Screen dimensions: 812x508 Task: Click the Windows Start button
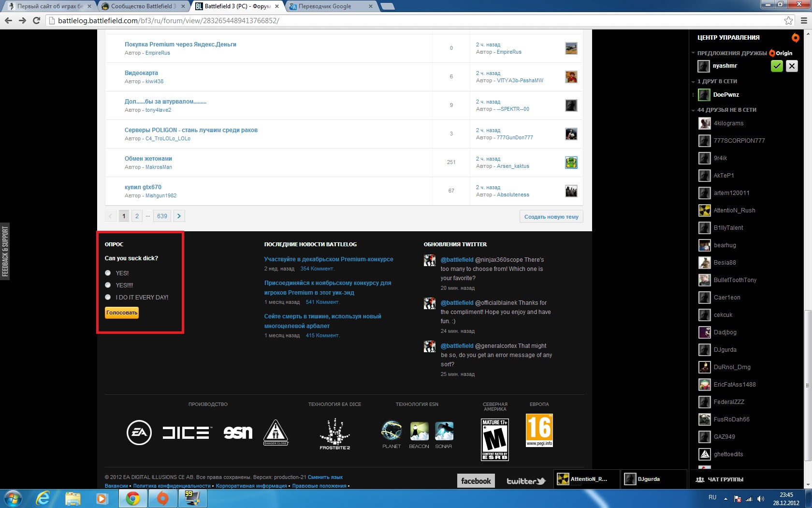coord(13,498)
